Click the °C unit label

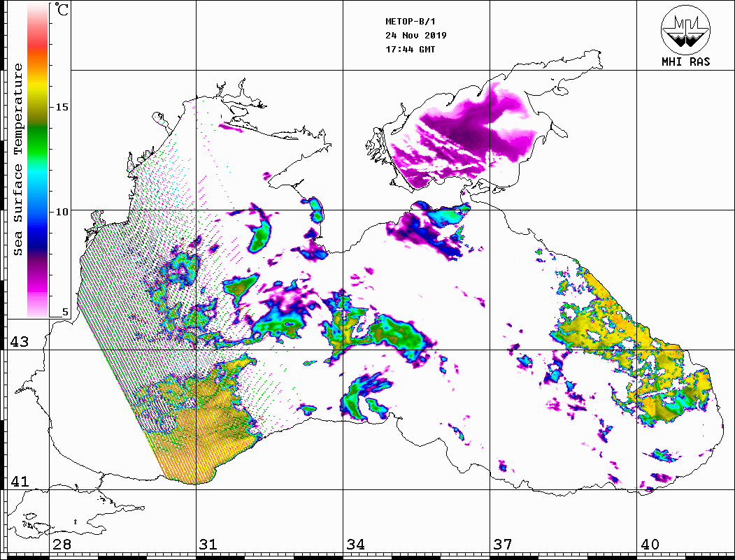[x=62, y=9]
